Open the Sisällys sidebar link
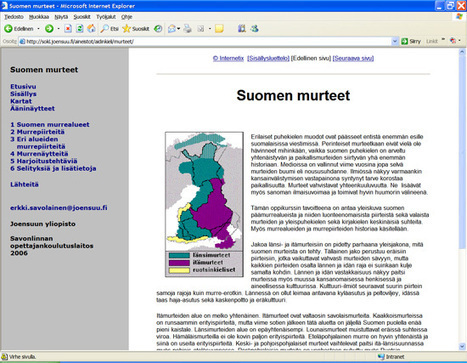 [23, 94]
